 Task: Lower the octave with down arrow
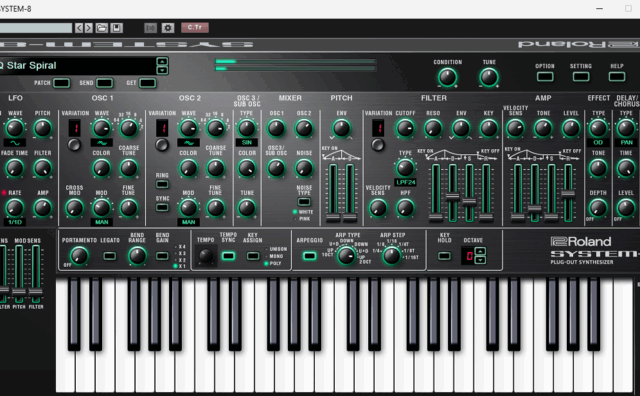[480, 260]
